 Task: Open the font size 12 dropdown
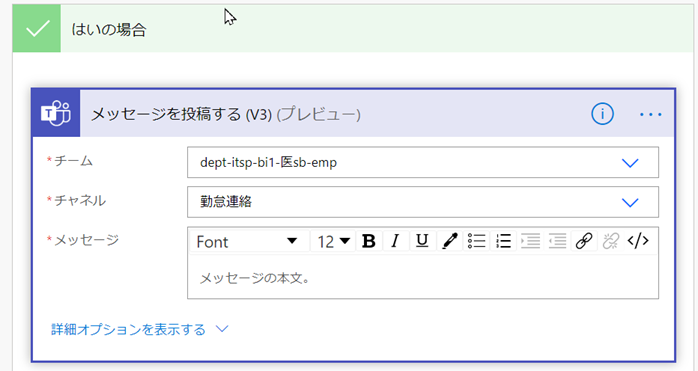tap(333, 241)
